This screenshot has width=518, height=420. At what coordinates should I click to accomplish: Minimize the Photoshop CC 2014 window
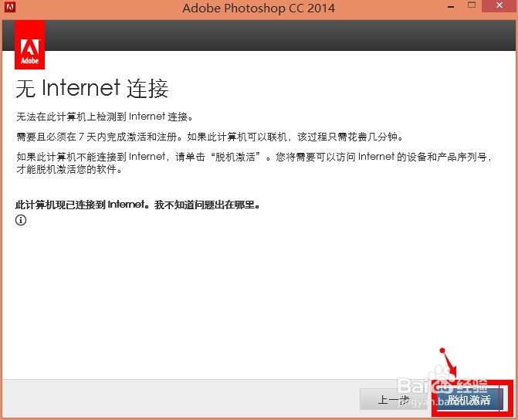point(452,6)
